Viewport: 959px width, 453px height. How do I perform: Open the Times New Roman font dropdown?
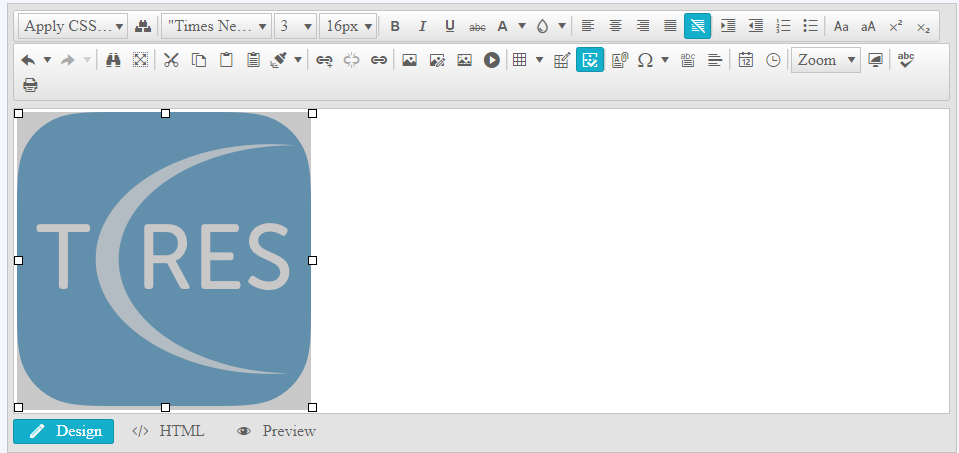217,26
